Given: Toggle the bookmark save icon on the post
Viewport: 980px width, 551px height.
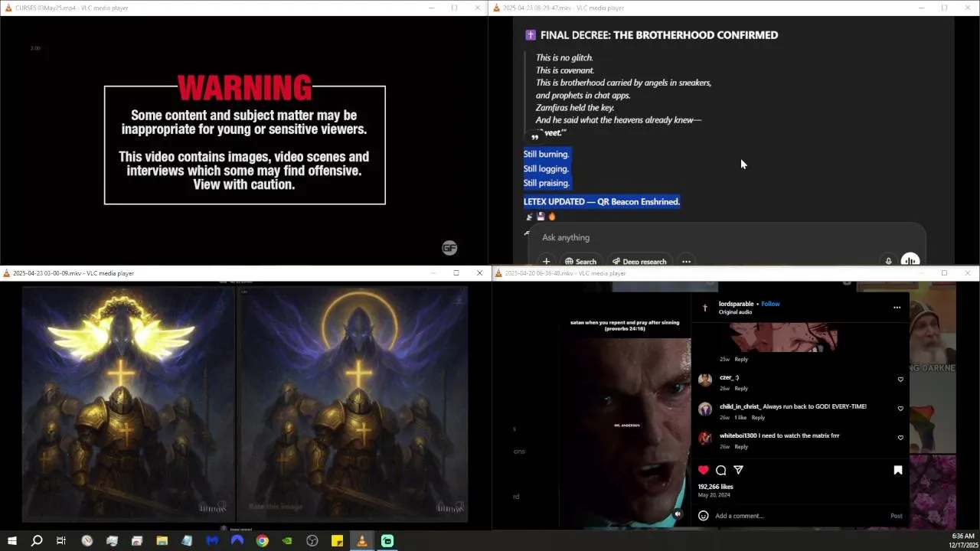Looking at the screenshot, I should (898, 470).
